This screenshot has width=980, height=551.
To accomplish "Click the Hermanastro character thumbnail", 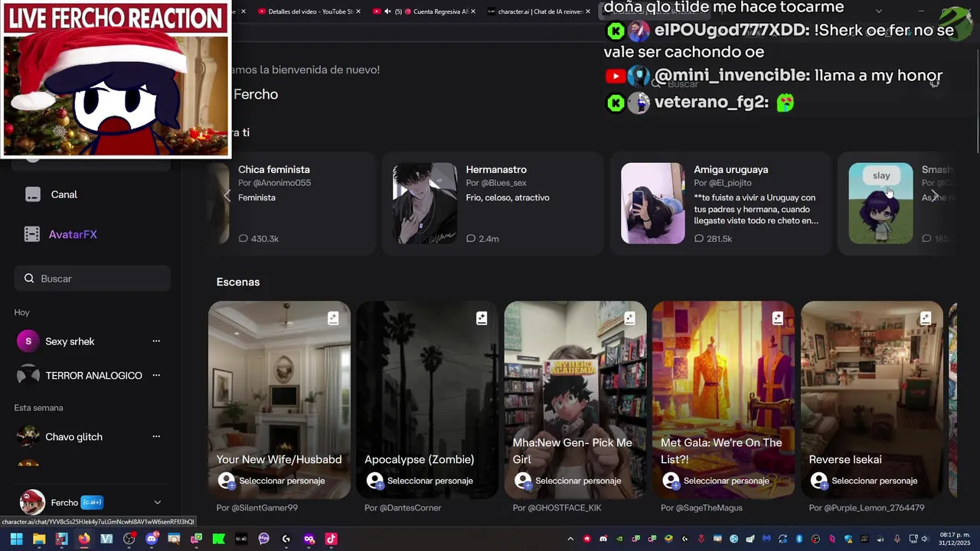I will tap(425, 204).
